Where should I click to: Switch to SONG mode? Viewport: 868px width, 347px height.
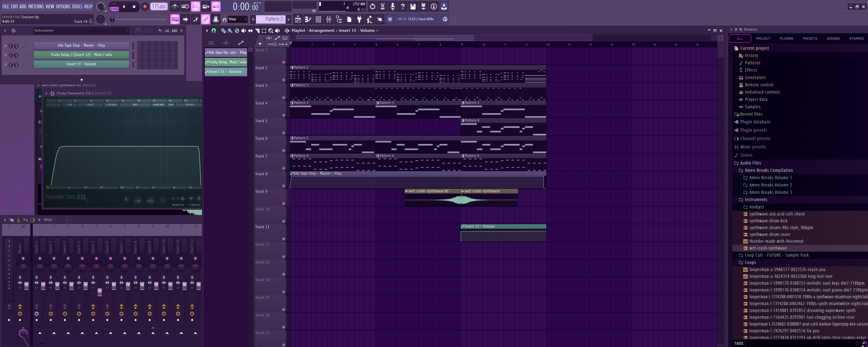click(114, 9)
